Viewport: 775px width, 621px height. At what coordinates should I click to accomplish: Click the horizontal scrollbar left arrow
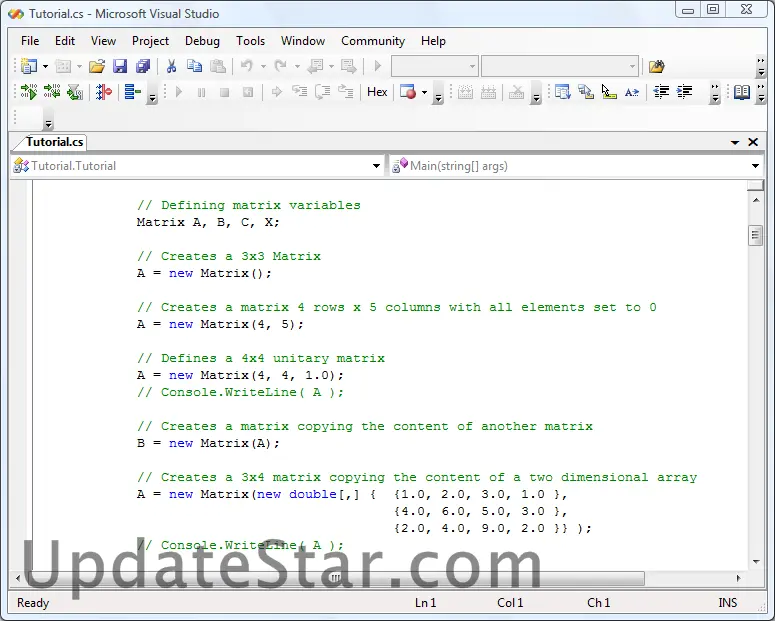(18, 578)
